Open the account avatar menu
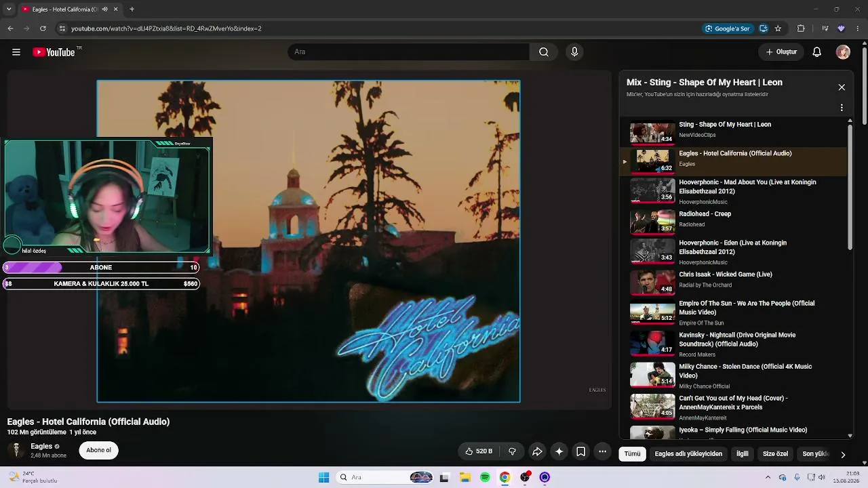The width and height of the screenshot is (868, 488). click(x=843, y=52)
